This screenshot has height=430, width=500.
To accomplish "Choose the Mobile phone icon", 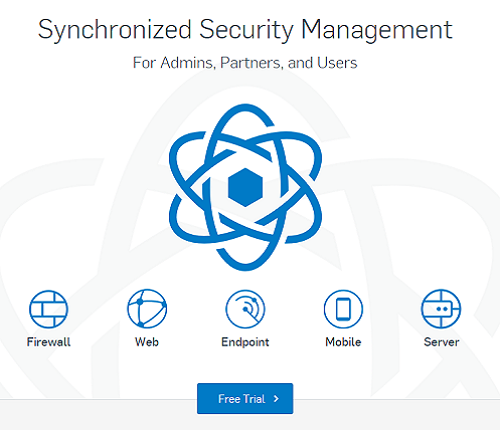I will (343, 309).
